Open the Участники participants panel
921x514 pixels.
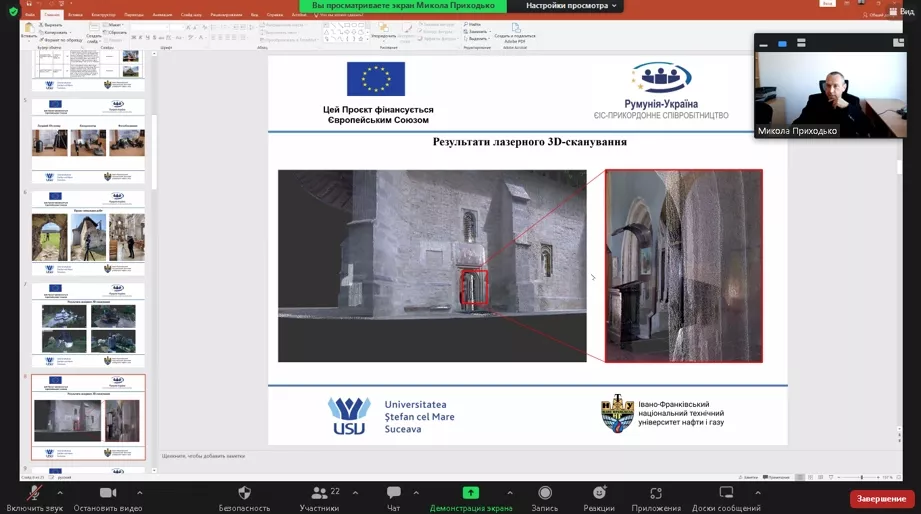(319, 493)
